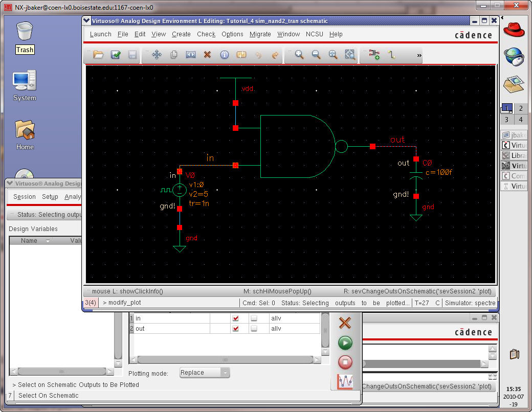Uncheck the plot checkbox for 'in'
Screen dimensions: 532x412
click(236, 318)
